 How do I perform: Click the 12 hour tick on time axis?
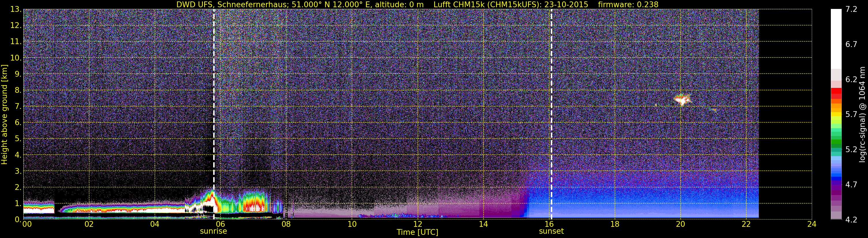pos(417,224)
